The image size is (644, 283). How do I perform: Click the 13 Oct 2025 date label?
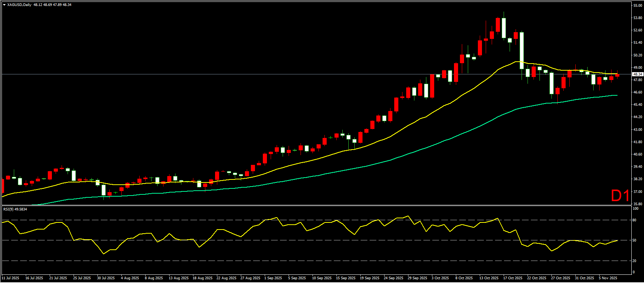(489, 278)
